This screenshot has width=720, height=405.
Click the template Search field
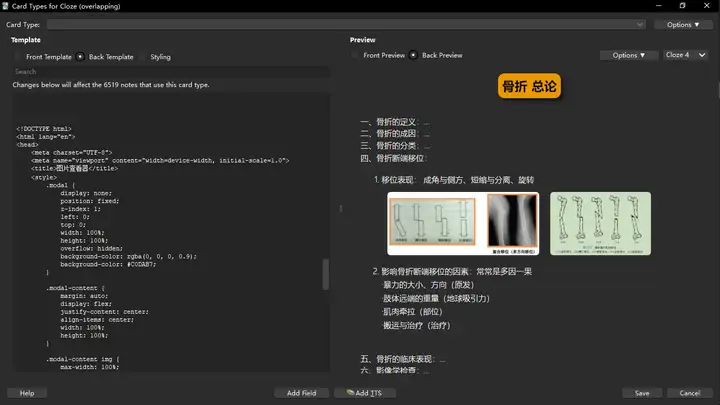pos(170,72)
